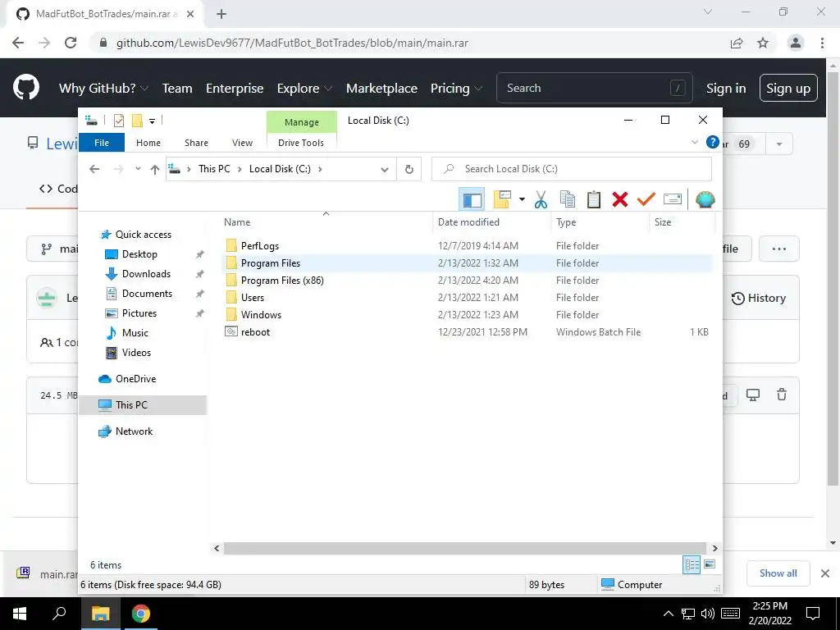Click the GitHub logo in Chrome
Screen dimensions: 840x630
(x=26, y=88)
